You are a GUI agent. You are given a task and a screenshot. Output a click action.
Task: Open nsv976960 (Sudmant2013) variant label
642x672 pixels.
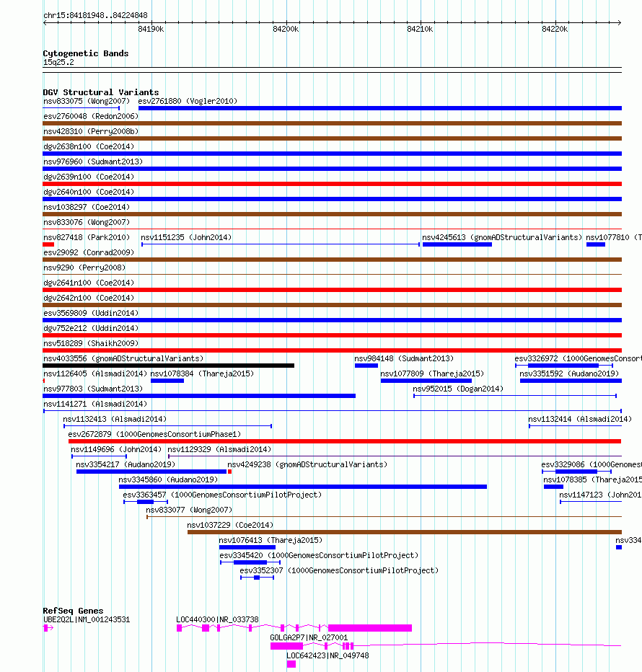click(x=93, y=162)
